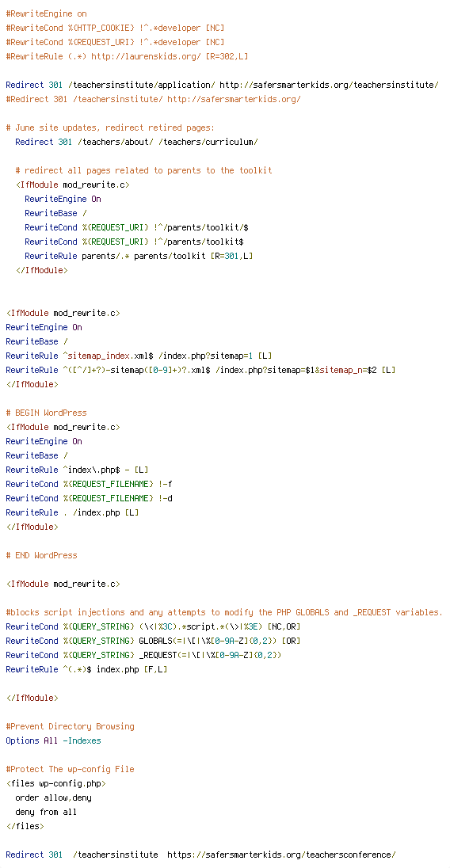Viewport: 450px width, 868px height.
Task: Click the '# BEGIN WordPress' comment line
Action: (x=47, y=413)
